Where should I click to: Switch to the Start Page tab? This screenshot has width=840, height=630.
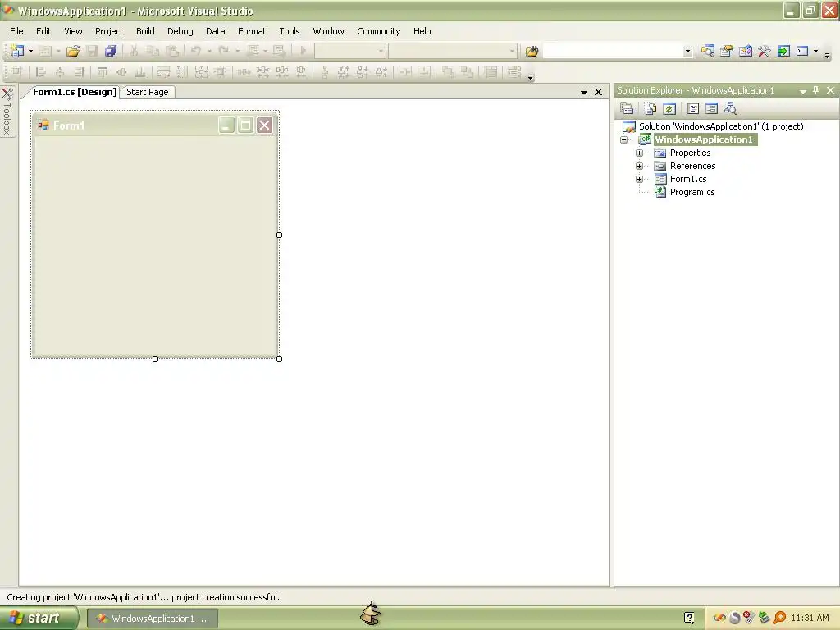click(148, 92)
